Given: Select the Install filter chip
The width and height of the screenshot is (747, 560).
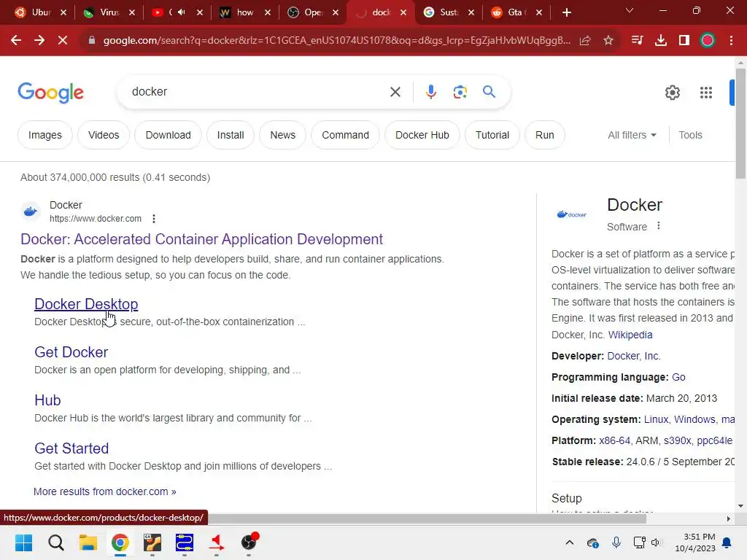Looking at the screenshot, I should pos(231,135).
